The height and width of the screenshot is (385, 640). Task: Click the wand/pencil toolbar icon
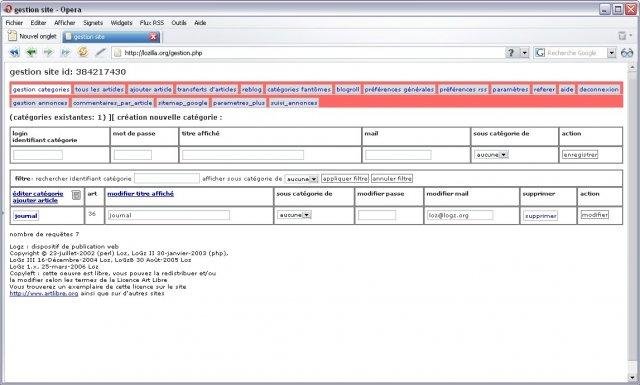pyautogui.click(x=100, y=52)
